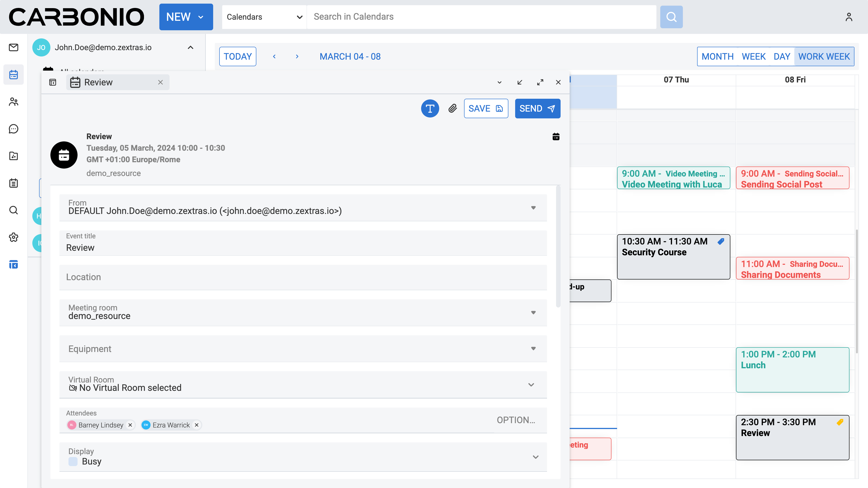Viewport: 868px width, 488px height.
Task: Switch to the Day view tab
Action: (782, 56)
